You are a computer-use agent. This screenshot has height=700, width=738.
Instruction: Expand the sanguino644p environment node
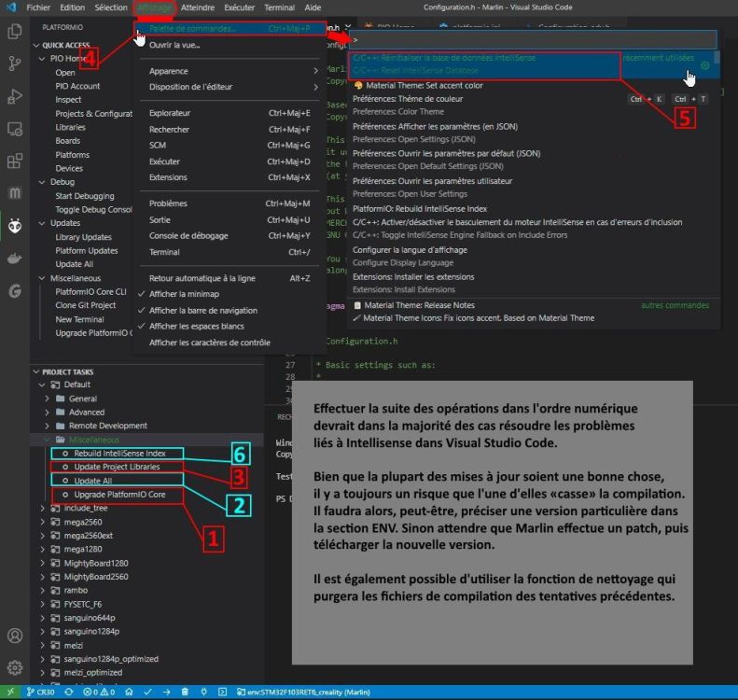(x=42, y=618)
